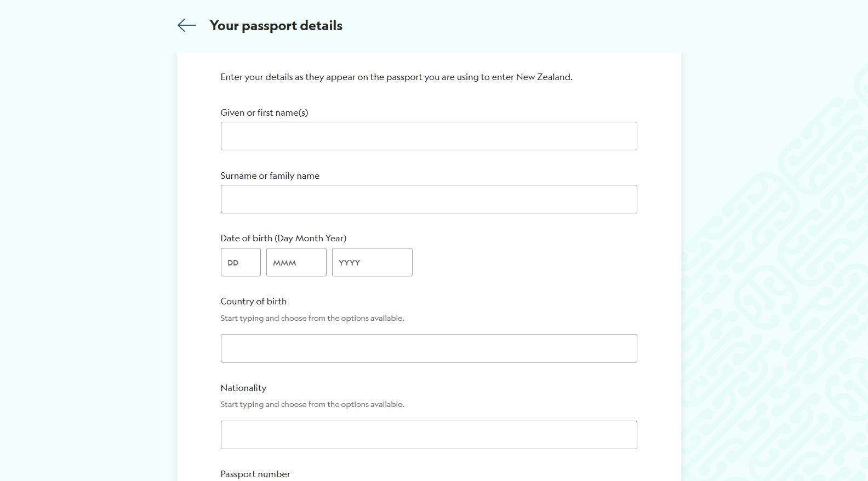Screen dimensions: 868x481
Task: Click the 'Country of birth' label text
Action: [x=253, y=301]
